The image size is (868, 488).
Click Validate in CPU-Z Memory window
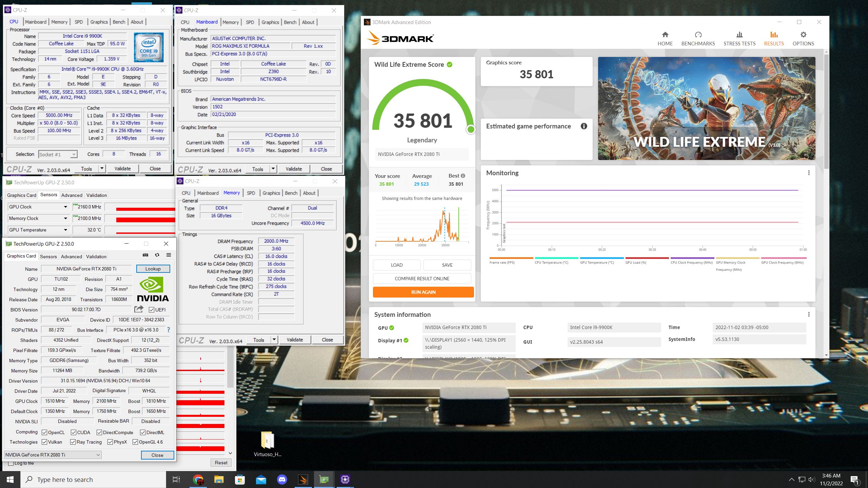[295, 340]
